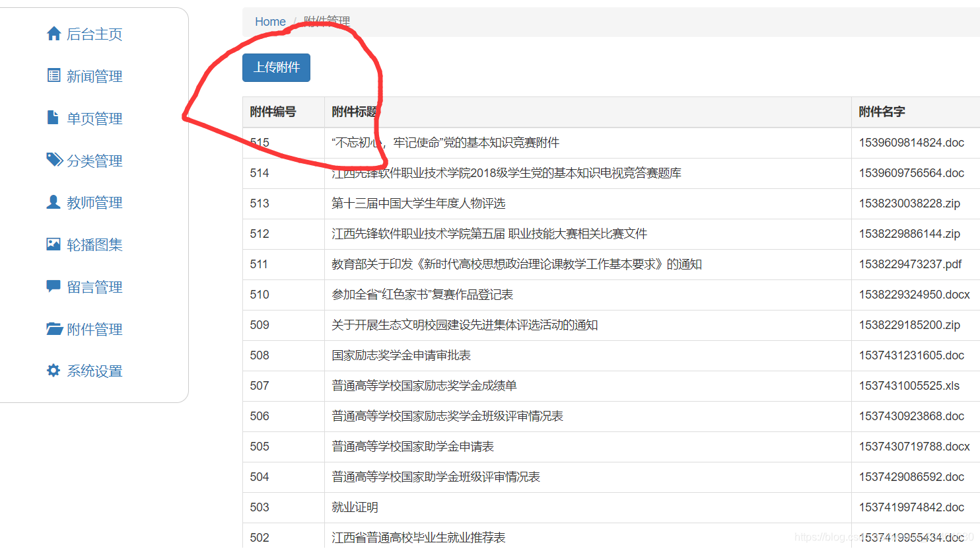Click title 关于开展生态文明校园建设先进集体评选活动的通知
This screenshot has width=980, height=549.
click(x=465, y=325)
